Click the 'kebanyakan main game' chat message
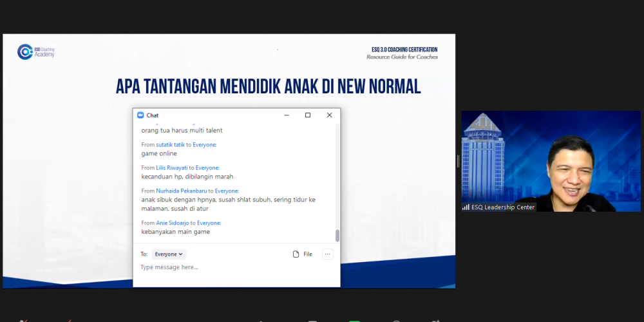 point(175,232)
